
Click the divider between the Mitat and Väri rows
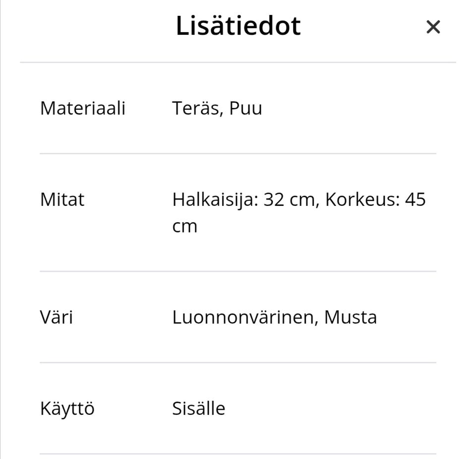click(238, 271)
